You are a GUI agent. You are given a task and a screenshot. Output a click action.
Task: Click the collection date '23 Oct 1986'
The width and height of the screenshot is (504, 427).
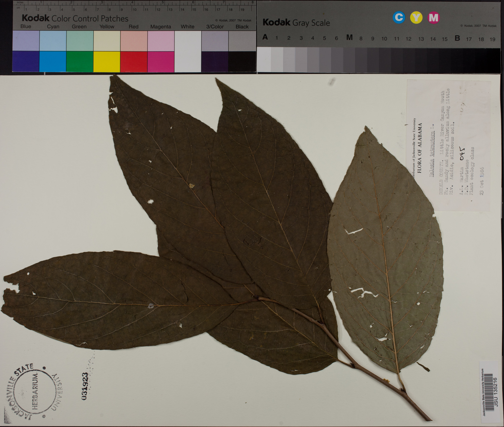coord(481,181)
